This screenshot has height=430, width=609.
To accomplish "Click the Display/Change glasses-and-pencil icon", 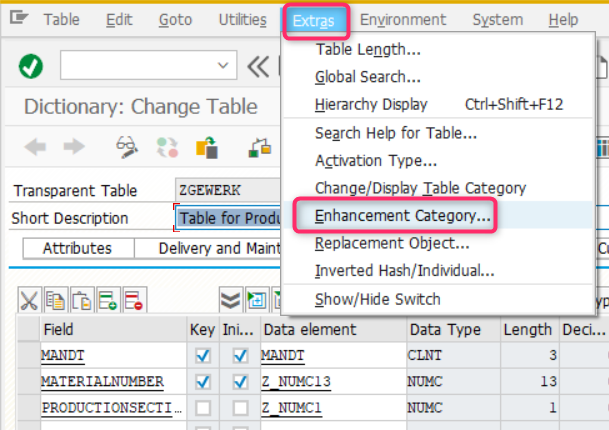I will click(126, 148).
